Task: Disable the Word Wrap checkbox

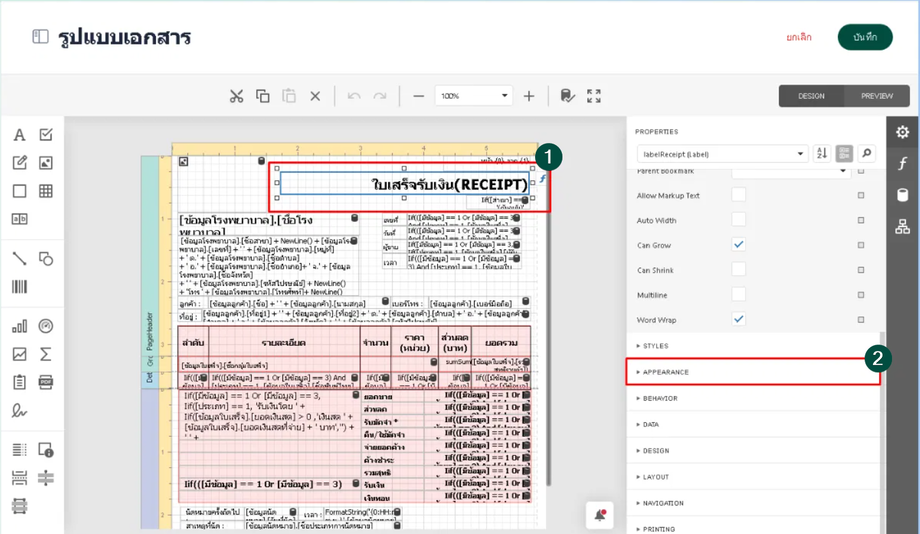Action: coord(739,319)
